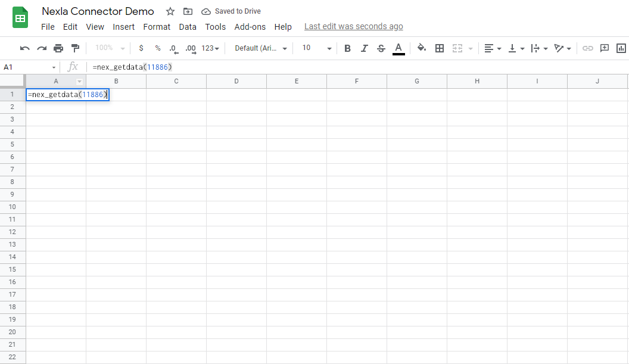Click cell A1 containing the nex_getdata formula
Viewport: 629px width, 364px height.
(x=67, y=95)
